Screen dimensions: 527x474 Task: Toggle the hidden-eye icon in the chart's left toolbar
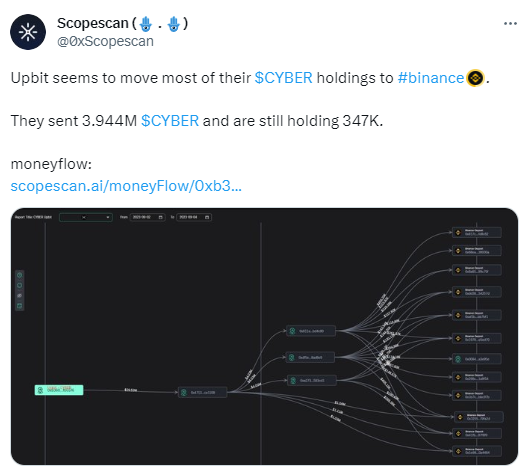pos(19,295)
